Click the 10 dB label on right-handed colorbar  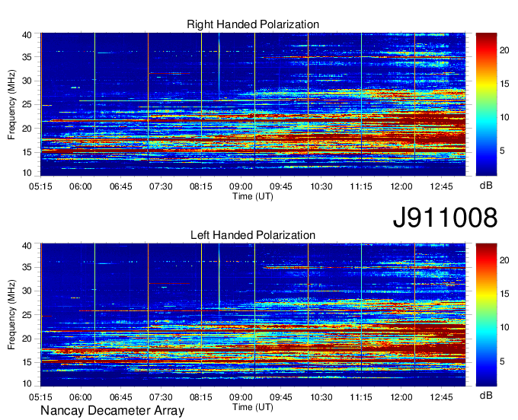point(504,117)
